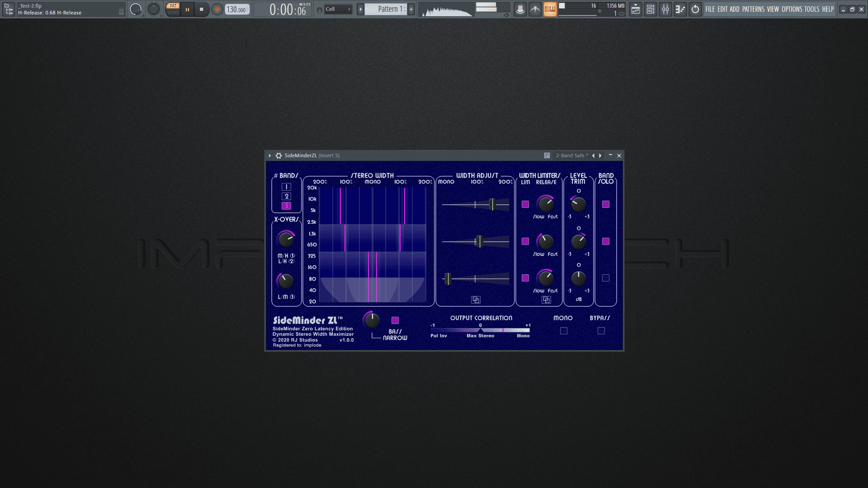Open the browser/plugin picker icon at top-left
Viewport: 868px width, 488px height.
click(x=9, y=9)
